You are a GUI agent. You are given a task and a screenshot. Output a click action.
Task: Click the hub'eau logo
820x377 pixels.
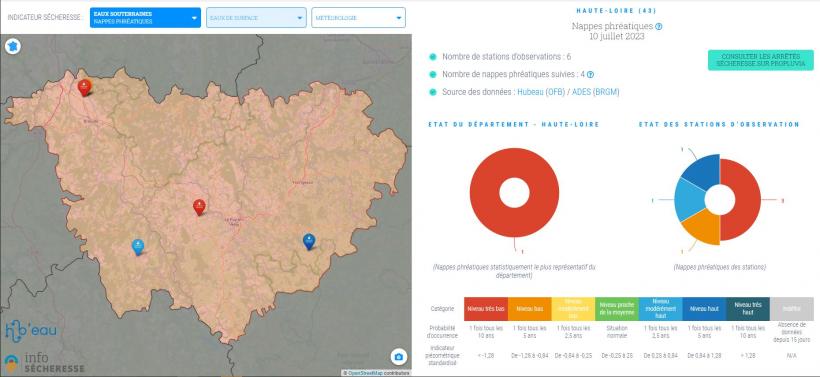(x=30, y=330)
